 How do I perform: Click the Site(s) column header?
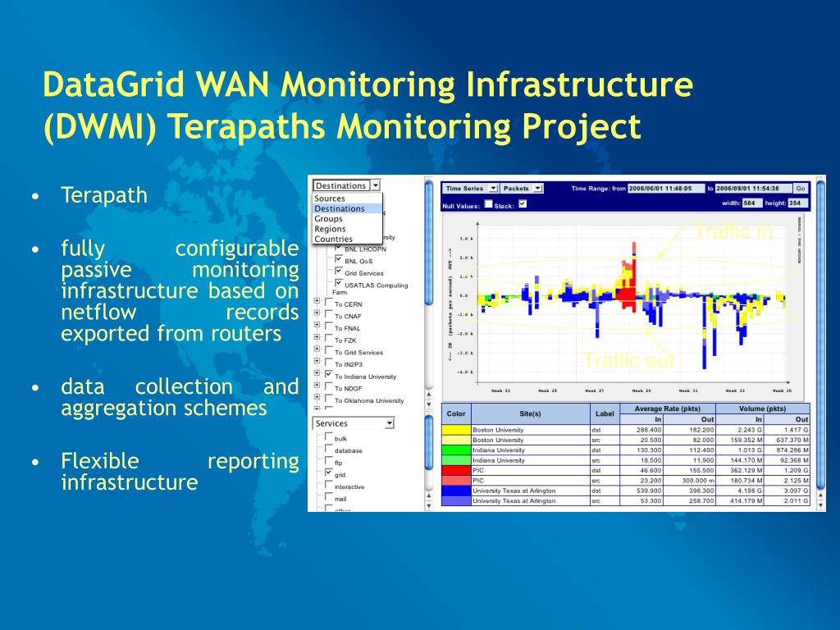(x=531, y=413)
